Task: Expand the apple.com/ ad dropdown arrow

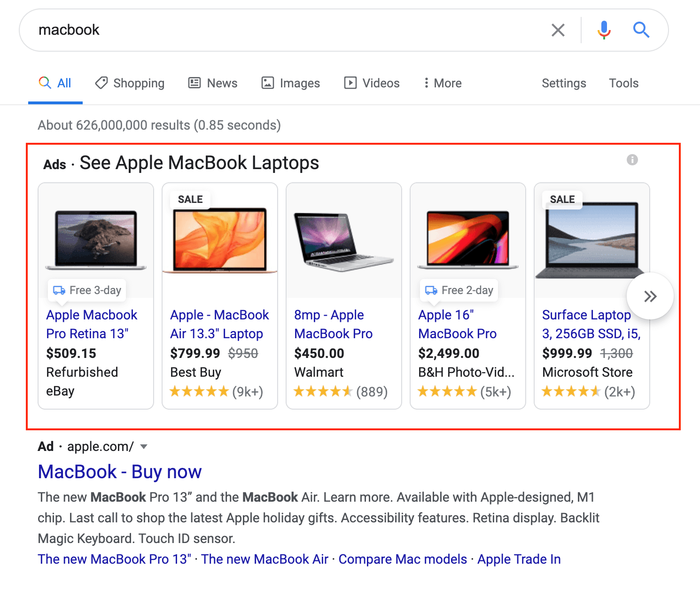Action: [x=144, y=447]
